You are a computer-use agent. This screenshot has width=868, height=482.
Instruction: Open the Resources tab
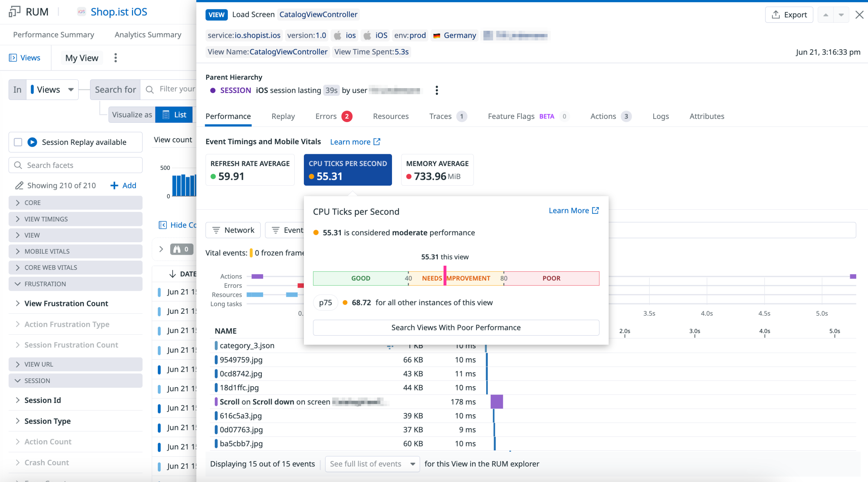pyautogui.click(x=390, y=116)
